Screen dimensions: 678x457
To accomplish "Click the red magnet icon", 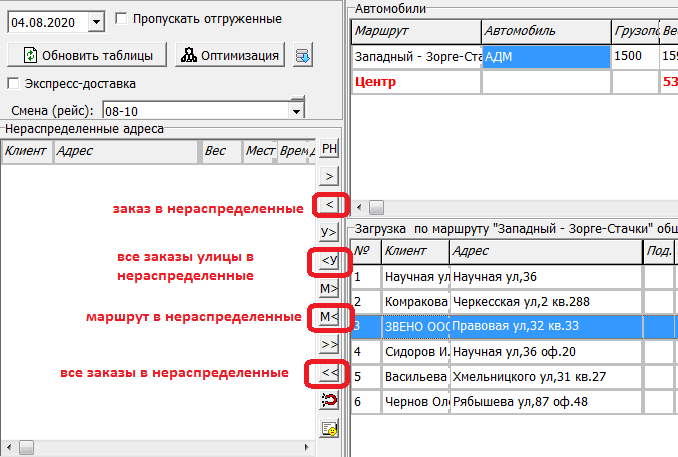I will tap(328, 401).
